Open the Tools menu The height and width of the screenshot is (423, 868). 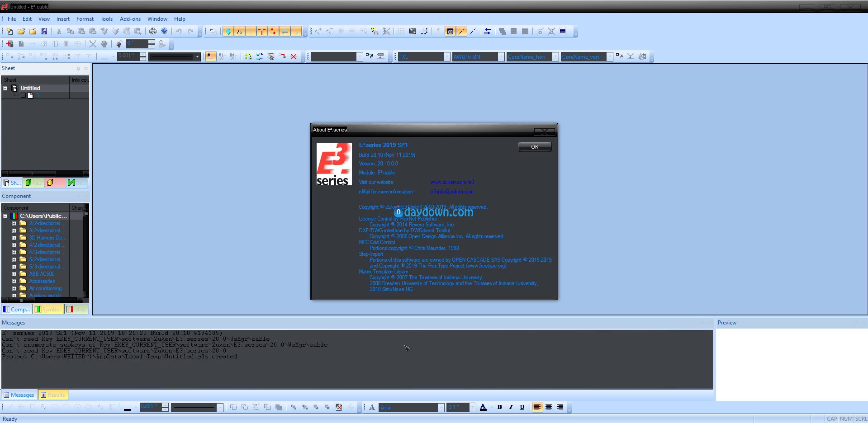107,19
